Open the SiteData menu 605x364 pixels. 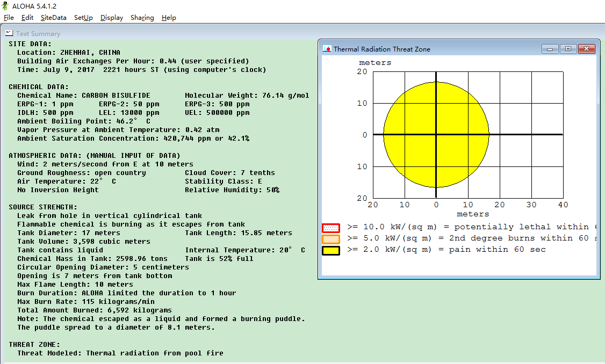[53, 17]
